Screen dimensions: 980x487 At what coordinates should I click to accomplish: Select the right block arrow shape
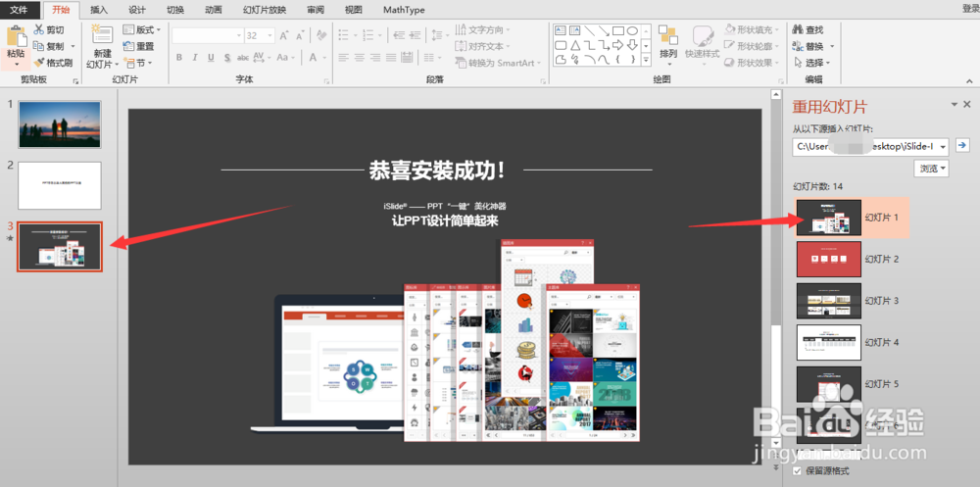tap(617, 45)
